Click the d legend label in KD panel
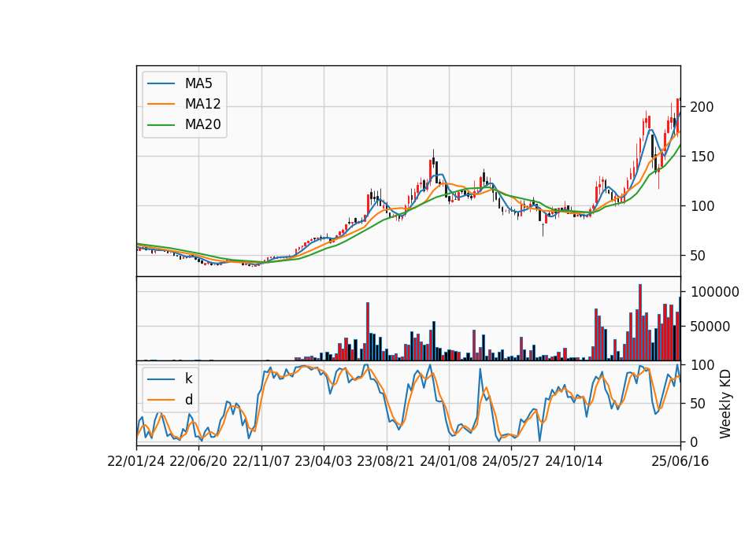The height and width of the screenshot is (543, 756). (x=189, y=400)
